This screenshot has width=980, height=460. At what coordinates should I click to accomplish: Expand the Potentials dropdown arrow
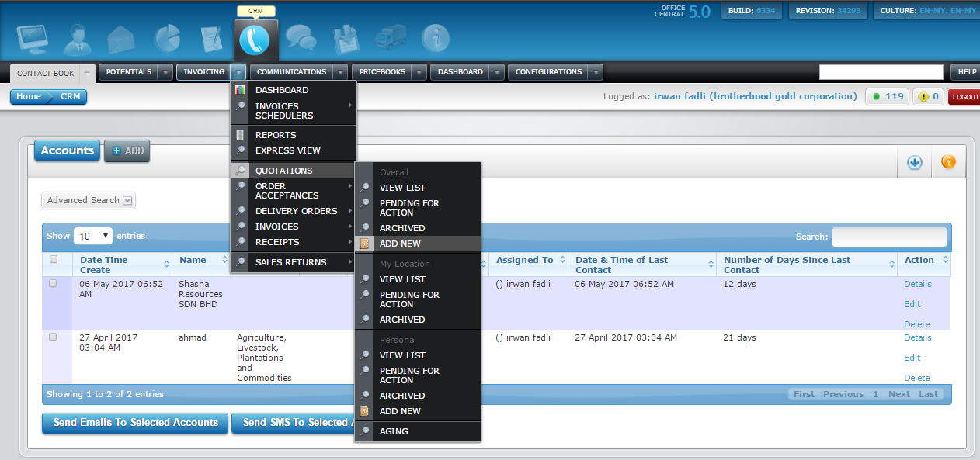[x=165, y=72]
